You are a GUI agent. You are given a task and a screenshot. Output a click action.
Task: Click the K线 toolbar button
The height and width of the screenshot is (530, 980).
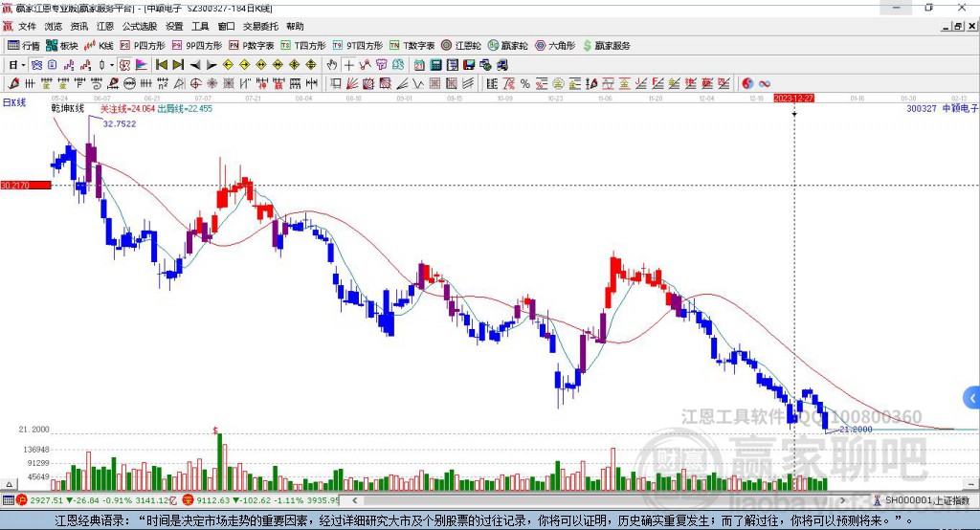point(99,46)
